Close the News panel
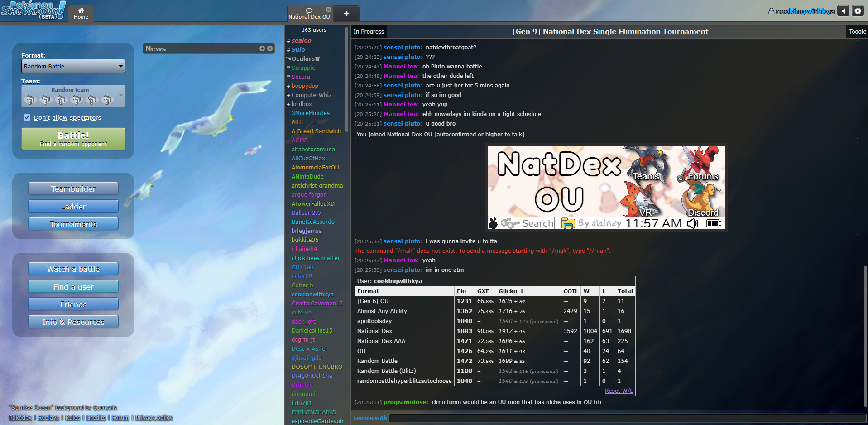 click(270, 48)
